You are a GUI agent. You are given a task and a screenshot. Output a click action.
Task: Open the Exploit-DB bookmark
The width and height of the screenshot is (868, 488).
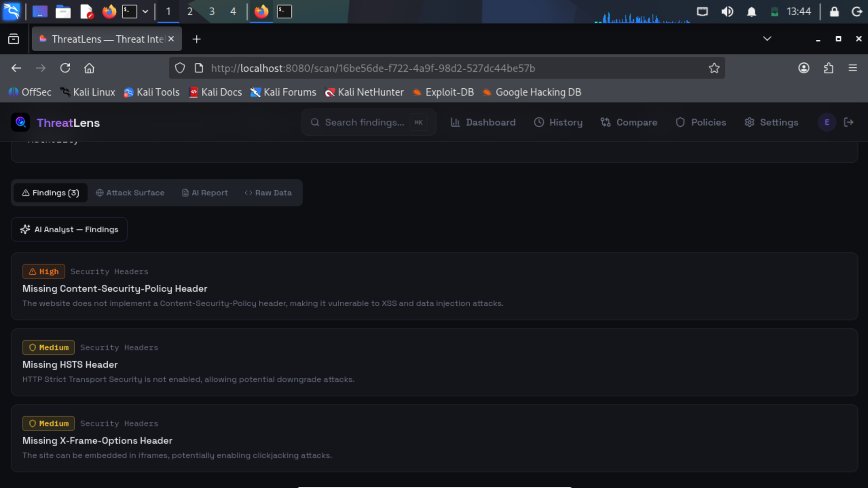click(x=444, y=92)
